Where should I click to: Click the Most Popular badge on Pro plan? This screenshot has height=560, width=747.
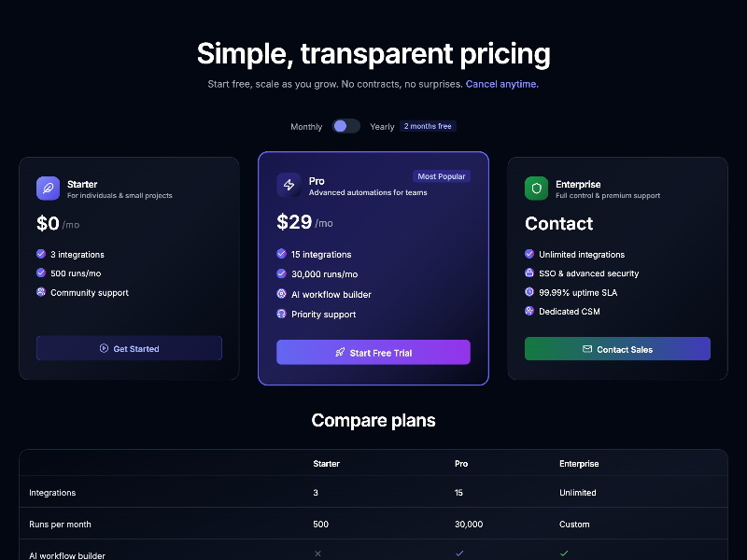pyautogui.click(x=441, y=175)
